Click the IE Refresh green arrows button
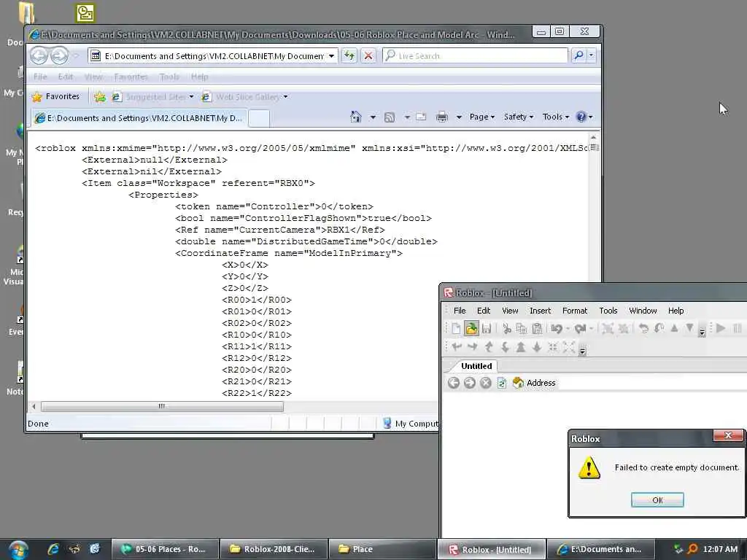 coord(349,55)
